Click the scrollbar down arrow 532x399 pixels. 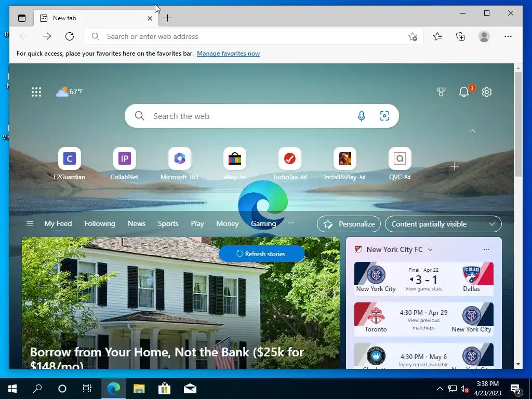coord(518,364)
